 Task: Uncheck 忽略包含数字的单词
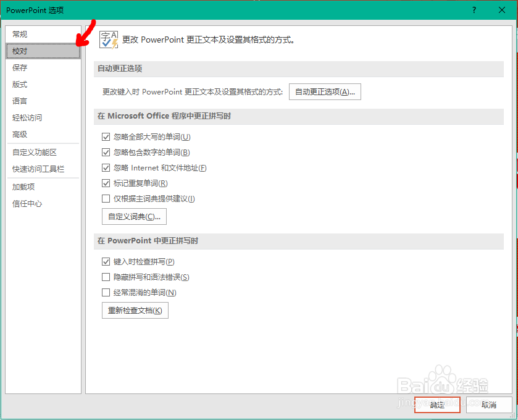coord(106,153)
